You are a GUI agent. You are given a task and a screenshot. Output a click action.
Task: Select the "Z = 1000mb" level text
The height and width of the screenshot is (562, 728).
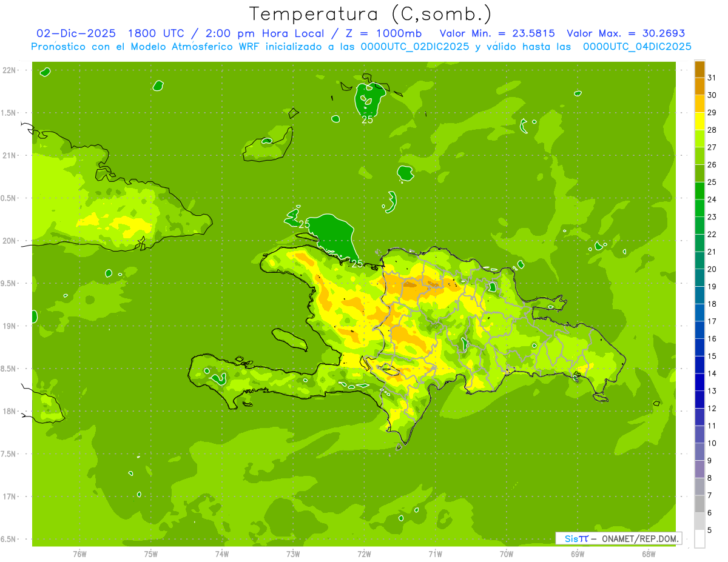(382, 33)
